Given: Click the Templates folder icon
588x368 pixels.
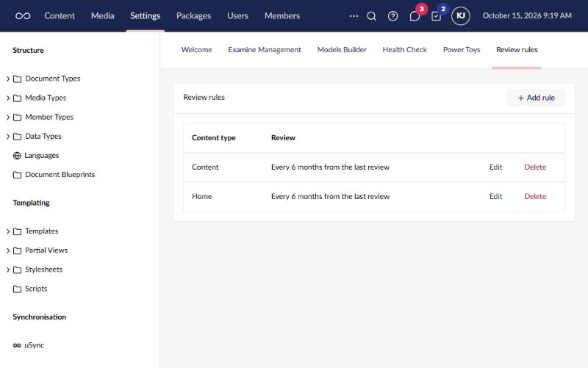Looking at the screenshot, I should pyautogui.click(x=17, y=231).
